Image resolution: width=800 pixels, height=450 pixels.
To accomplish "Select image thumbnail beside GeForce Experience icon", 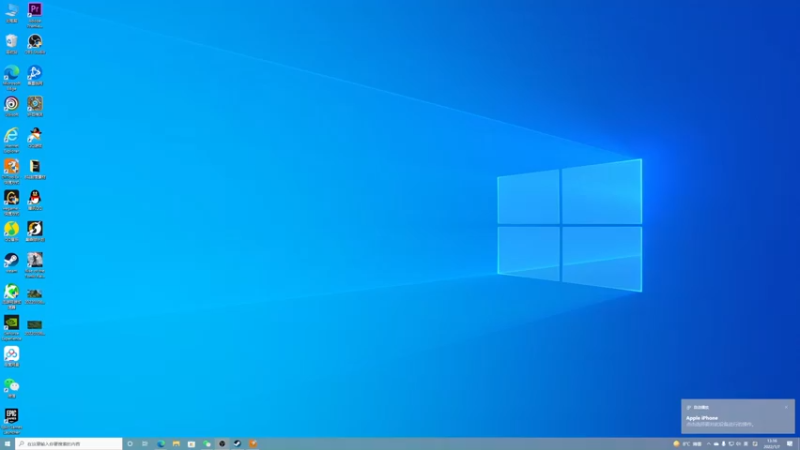I will click(35, 327).
